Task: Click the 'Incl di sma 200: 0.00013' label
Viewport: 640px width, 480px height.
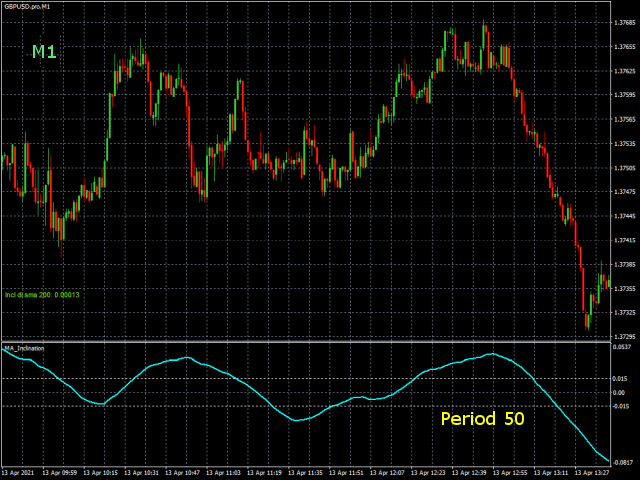Action: click(42, 295)
